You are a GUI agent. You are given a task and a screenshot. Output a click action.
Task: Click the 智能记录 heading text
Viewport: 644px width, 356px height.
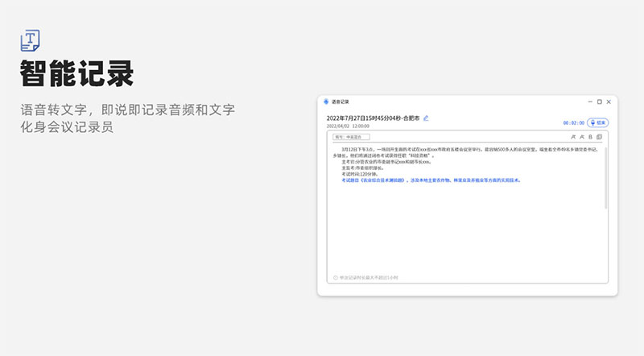coord(76,73)
